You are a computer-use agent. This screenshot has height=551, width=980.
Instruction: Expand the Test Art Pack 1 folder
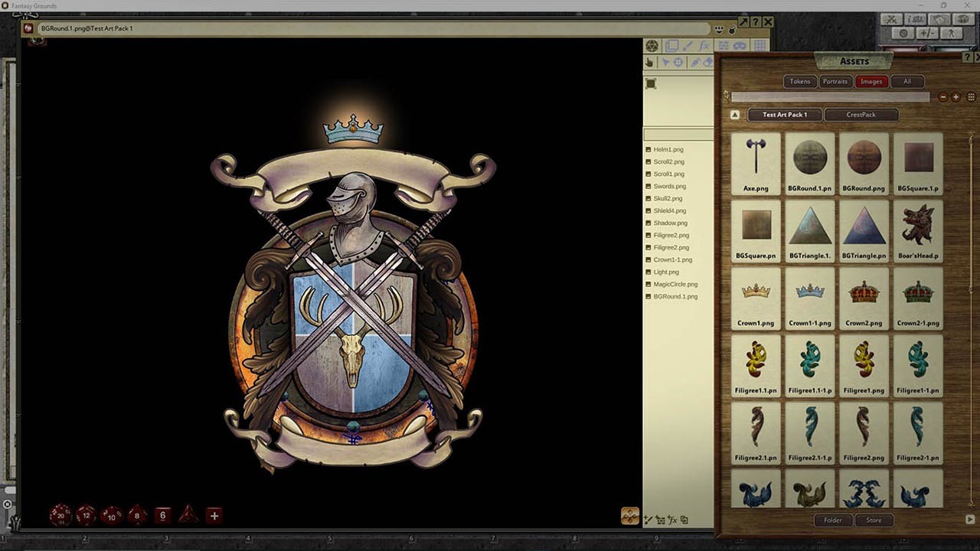782,114
